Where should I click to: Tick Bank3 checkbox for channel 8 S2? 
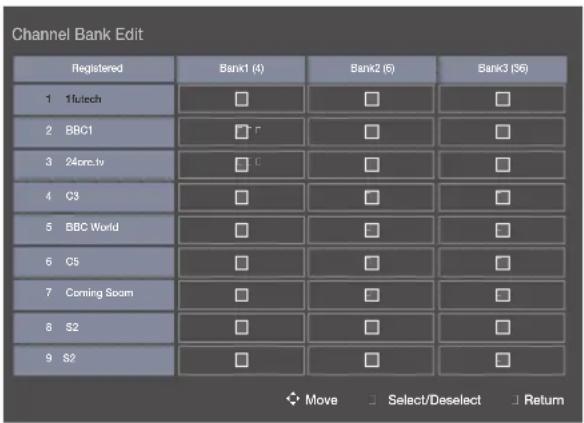pyautogui.click(x=503, y=328)
